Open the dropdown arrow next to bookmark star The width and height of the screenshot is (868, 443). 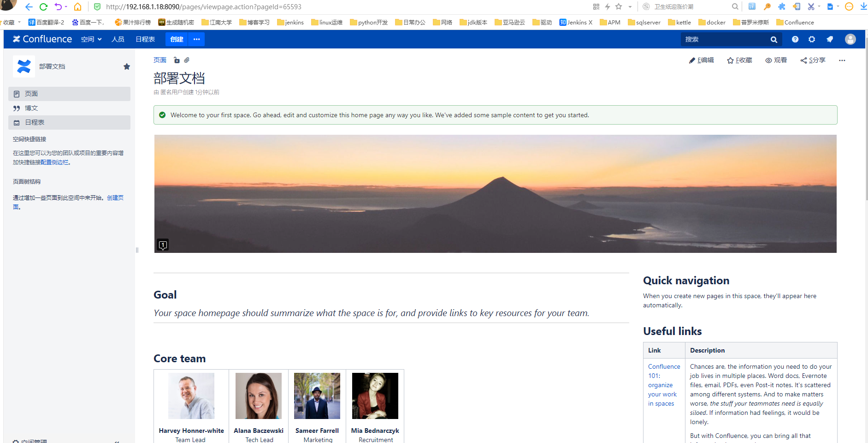(630, 6)
